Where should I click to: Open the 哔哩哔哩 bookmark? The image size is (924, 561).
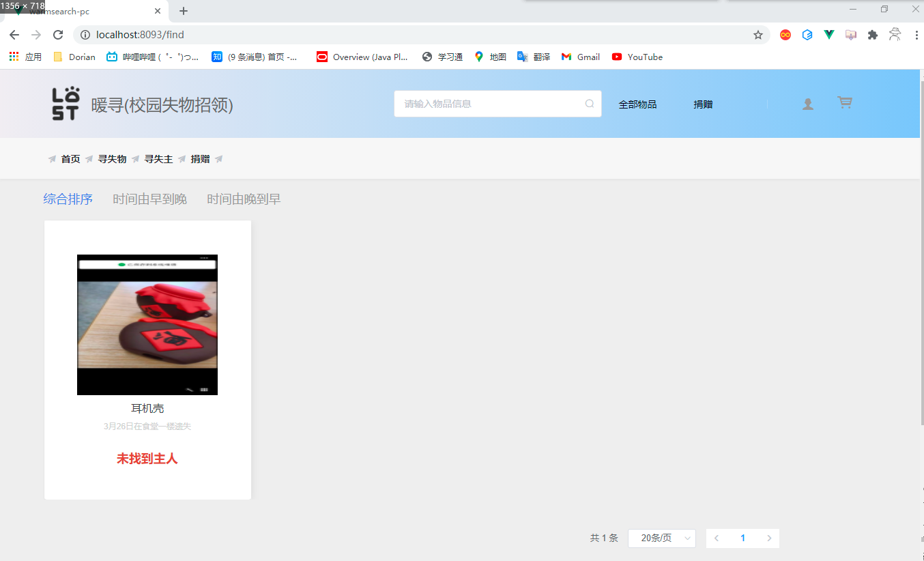pyautogui.click(x=153, y=57)
